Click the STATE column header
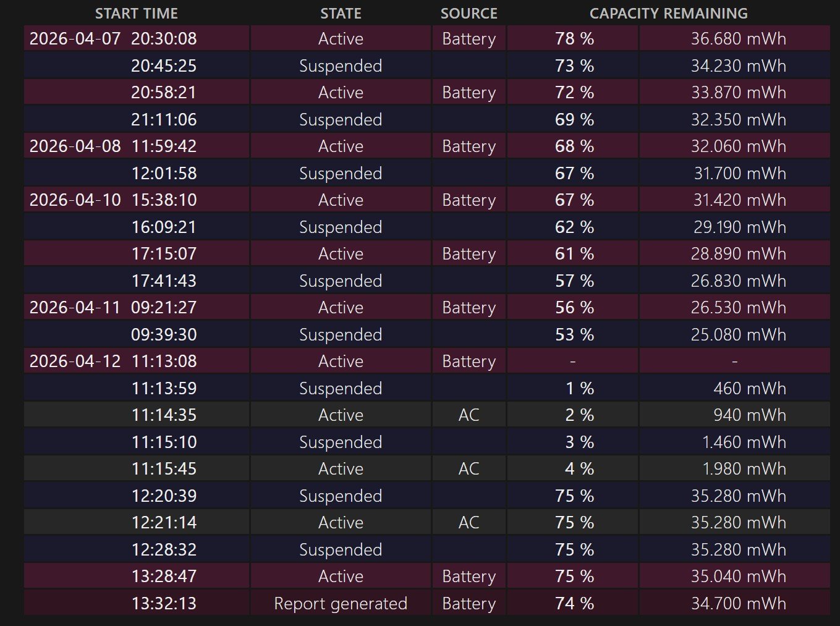The image size is (840, 626). pyautogui.click(x=341, y=14)
